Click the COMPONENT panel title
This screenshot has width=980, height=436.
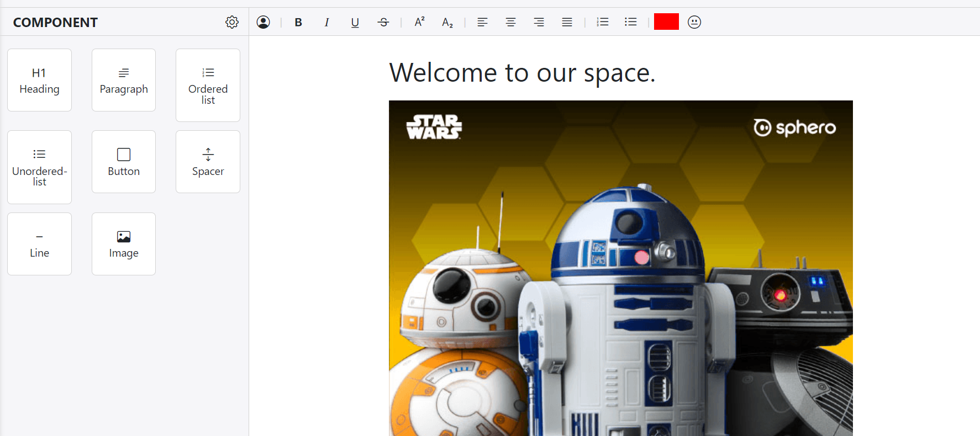[x=55, y=23]
